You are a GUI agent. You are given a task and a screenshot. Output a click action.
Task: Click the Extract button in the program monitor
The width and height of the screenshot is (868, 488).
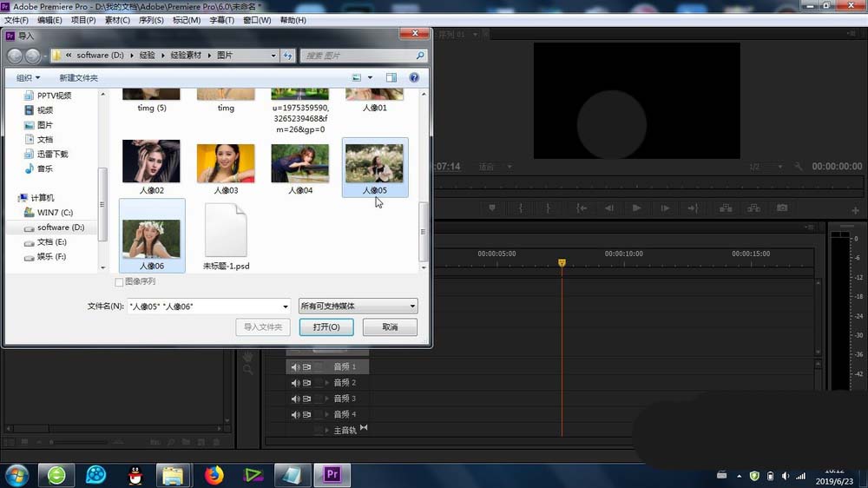click(x=754, y=208)
